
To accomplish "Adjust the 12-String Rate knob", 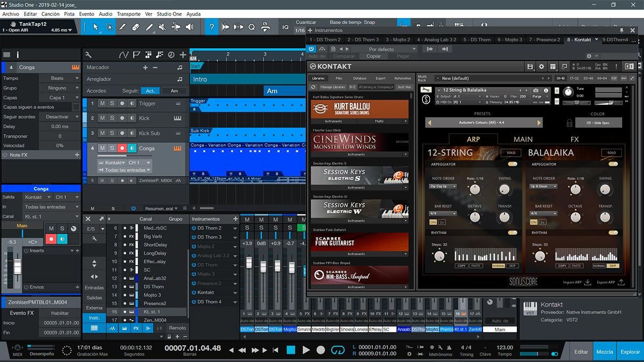I will point(474,189).
